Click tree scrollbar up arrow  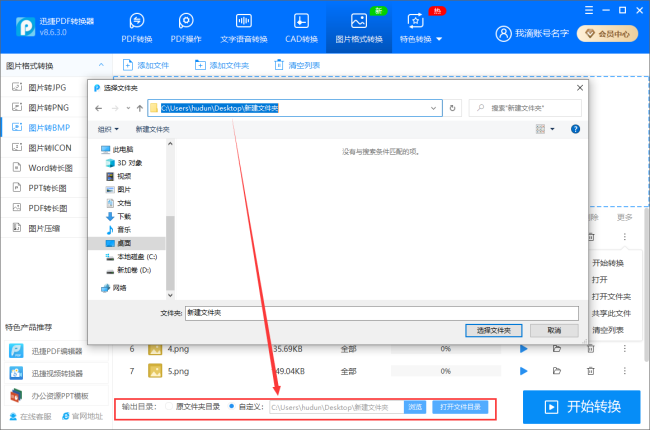[x=170, y=143]
